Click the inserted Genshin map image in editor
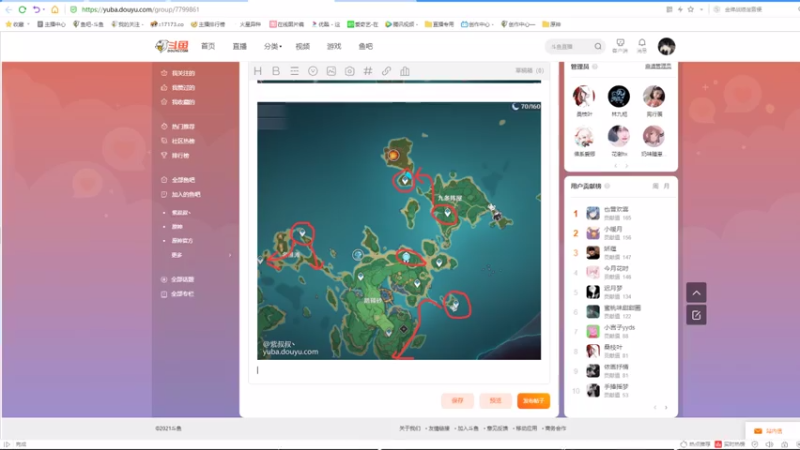This screenshot has width=800, height=450. pyautogui.click(x=399, y=231)
